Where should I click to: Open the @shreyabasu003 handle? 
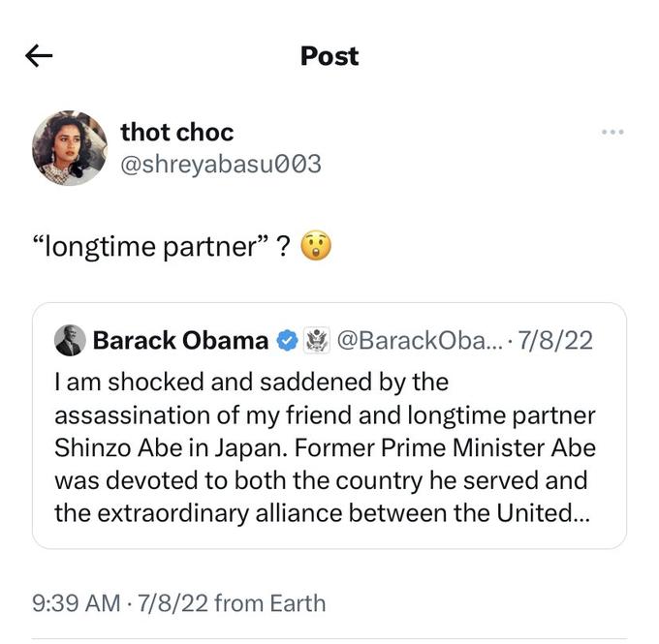click(220, 165)
